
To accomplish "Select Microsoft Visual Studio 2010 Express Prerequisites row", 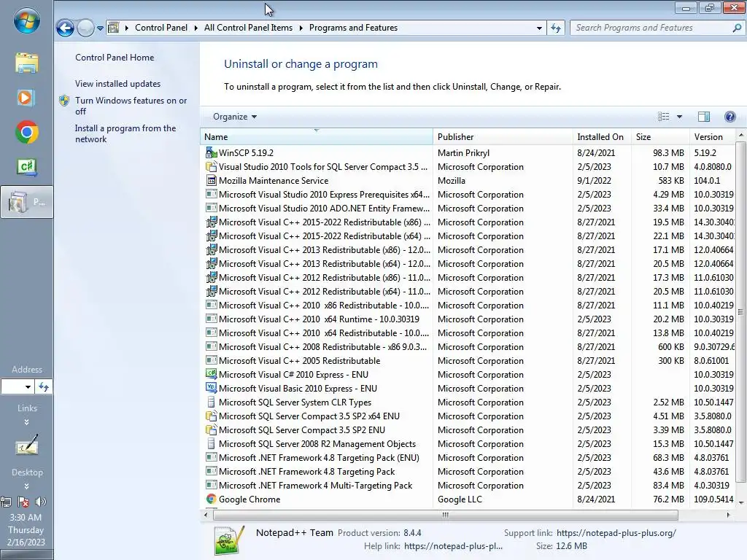I will click(468, 194).
